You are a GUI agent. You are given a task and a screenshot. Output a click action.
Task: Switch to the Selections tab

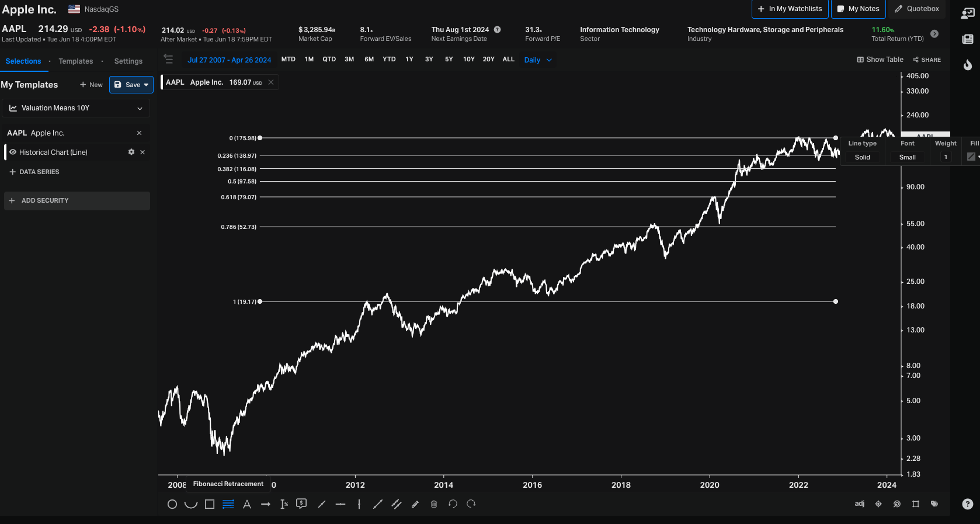[23, 61]
